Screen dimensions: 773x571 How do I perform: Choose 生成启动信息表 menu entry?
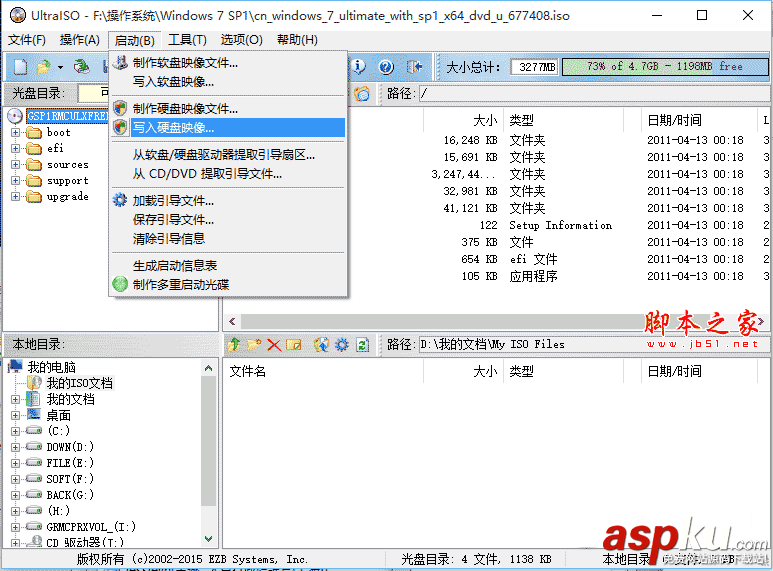coord(228,266)
